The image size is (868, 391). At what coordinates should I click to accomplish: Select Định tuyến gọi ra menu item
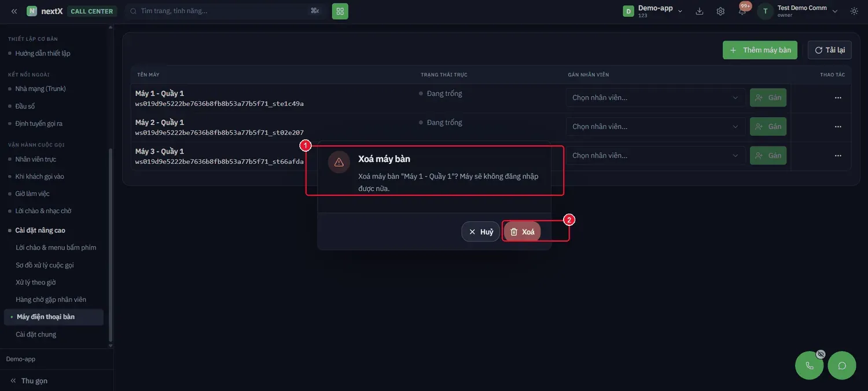point(39,123)
